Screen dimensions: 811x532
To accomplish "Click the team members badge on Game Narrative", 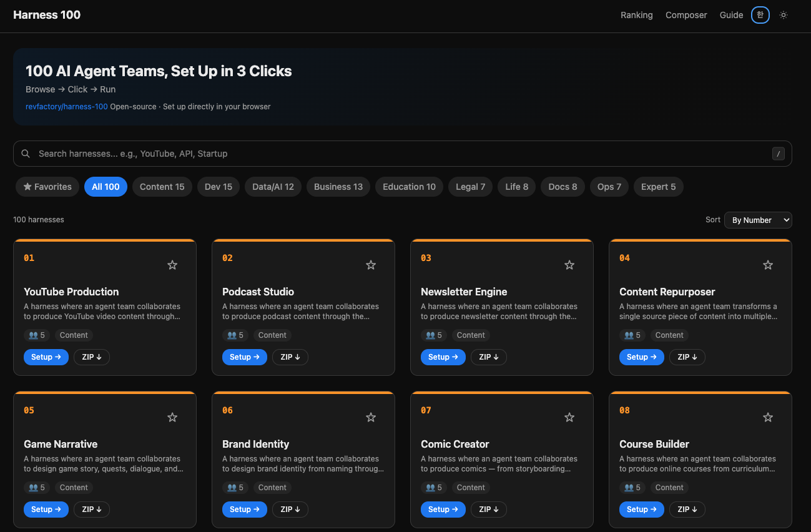I will click(x=37, y=488).
